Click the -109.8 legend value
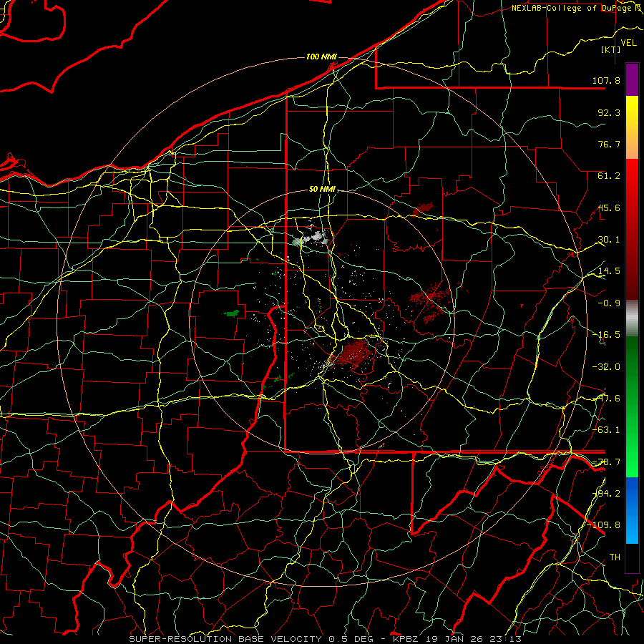This screenshot has height=644, width=644. pyautogui.click(x=604, y=525)
